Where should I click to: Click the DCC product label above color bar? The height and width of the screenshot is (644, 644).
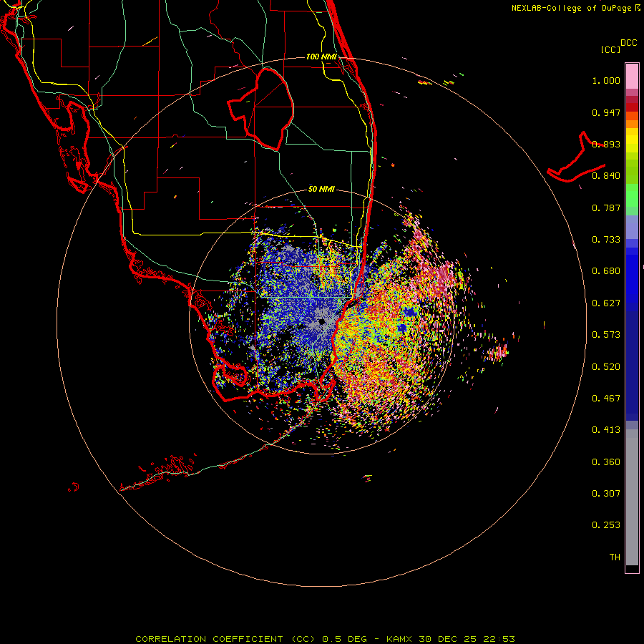click(628, 43)
